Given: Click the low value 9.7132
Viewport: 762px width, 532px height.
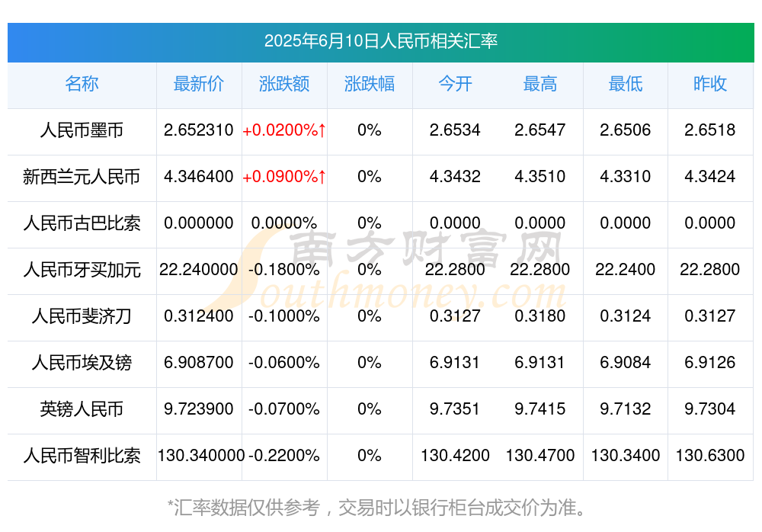Looking at the screenshot, I should (x=626, y=409).
